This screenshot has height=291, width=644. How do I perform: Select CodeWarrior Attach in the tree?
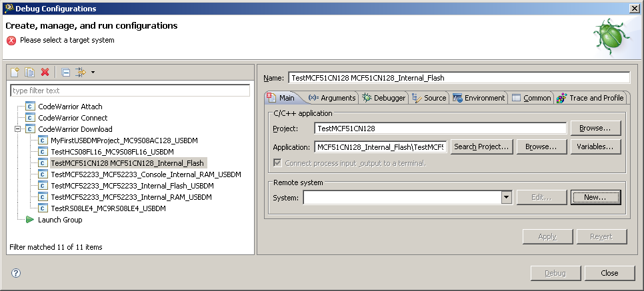(x=70, y=107)
